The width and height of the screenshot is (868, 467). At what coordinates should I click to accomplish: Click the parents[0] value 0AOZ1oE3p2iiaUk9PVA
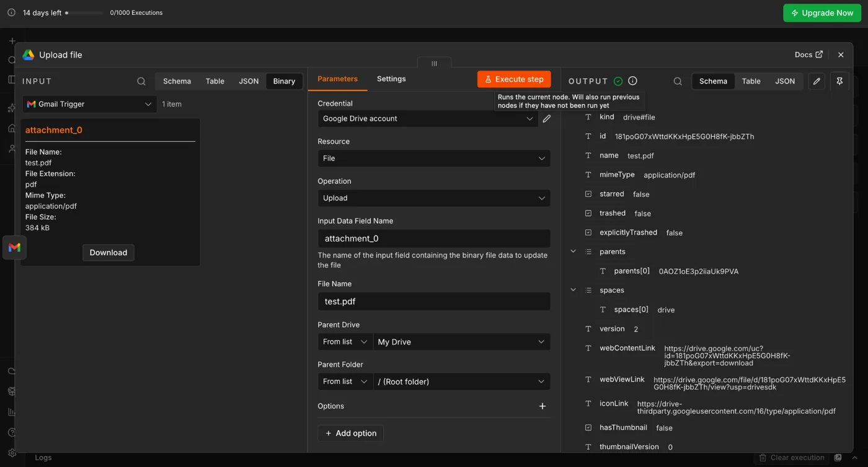click(x=698, y=271)
